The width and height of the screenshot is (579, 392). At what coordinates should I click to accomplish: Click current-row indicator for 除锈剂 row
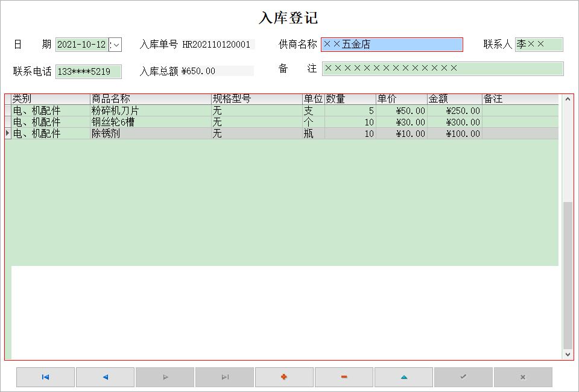pos(8,134)
